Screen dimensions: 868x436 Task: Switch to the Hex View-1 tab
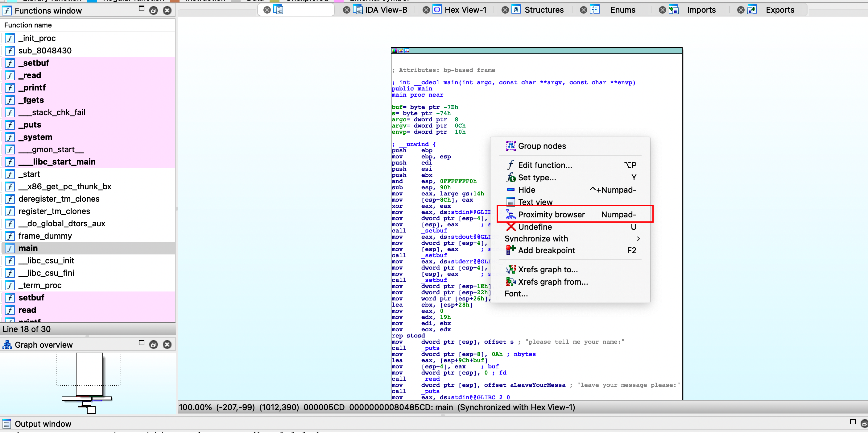(465, 10)
